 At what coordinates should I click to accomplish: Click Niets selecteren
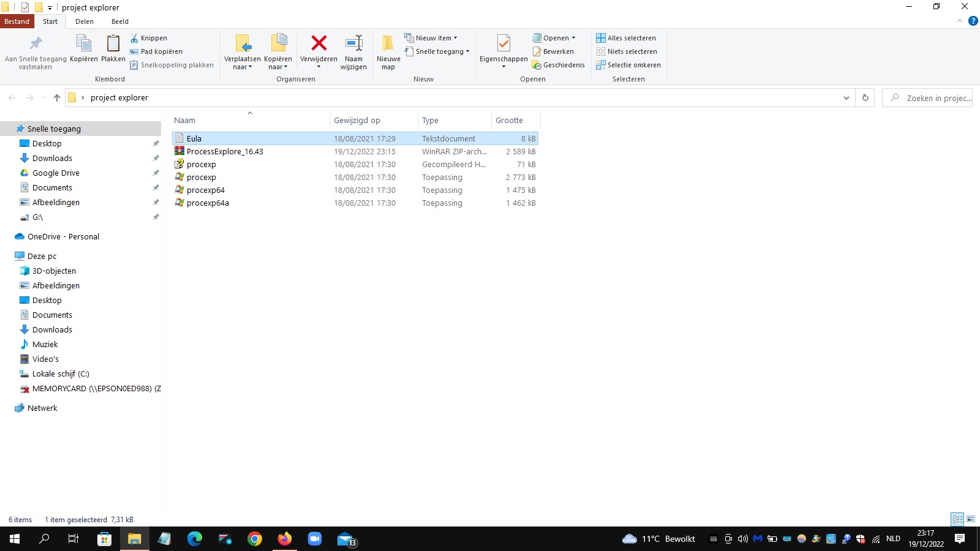627,51
